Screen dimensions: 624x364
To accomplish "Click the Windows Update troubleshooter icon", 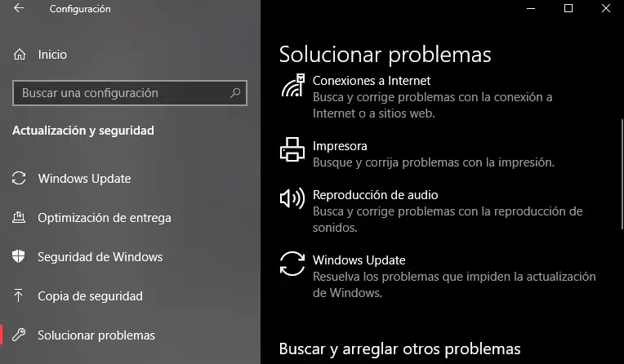I will (292, 265).
